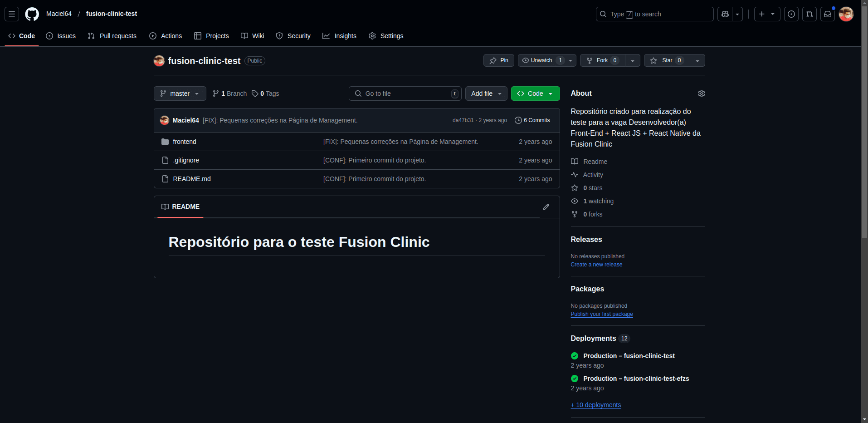
Task: Open the Wiki tab
Action: 253,36
